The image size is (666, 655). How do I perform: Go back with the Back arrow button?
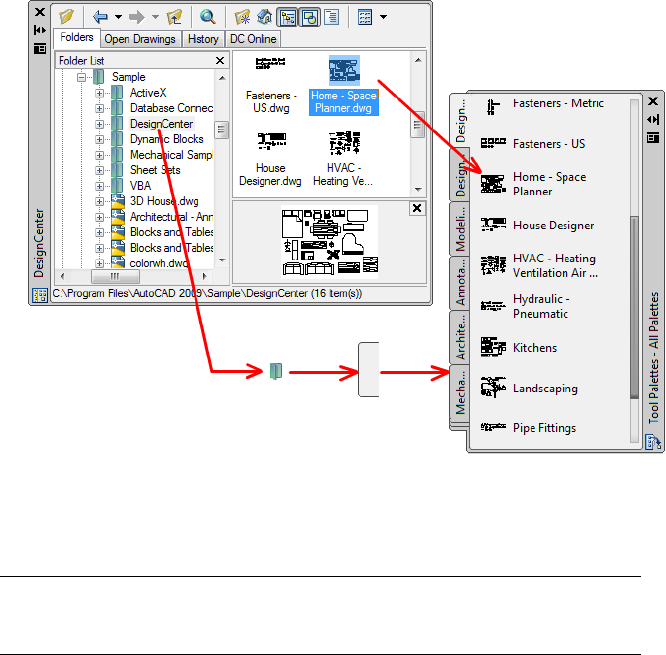[100, 17]
